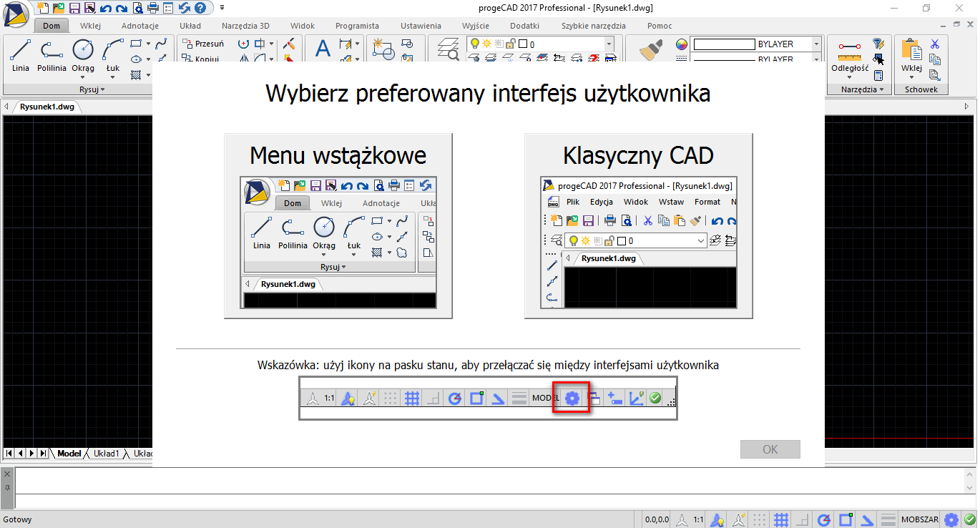Click the blue gear icon in status bar
The image size is (980, 528).
951,520
